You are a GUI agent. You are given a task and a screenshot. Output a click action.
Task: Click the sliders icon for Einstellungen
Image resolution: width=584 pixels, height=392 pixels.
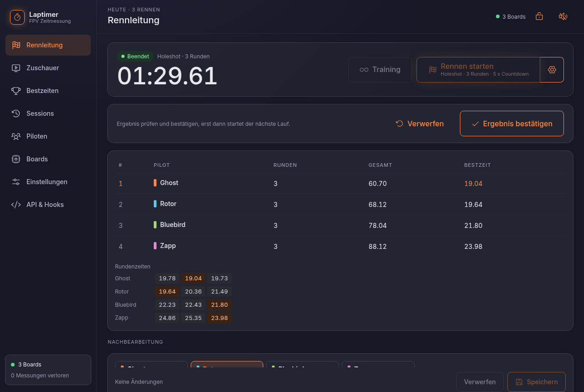16,182
